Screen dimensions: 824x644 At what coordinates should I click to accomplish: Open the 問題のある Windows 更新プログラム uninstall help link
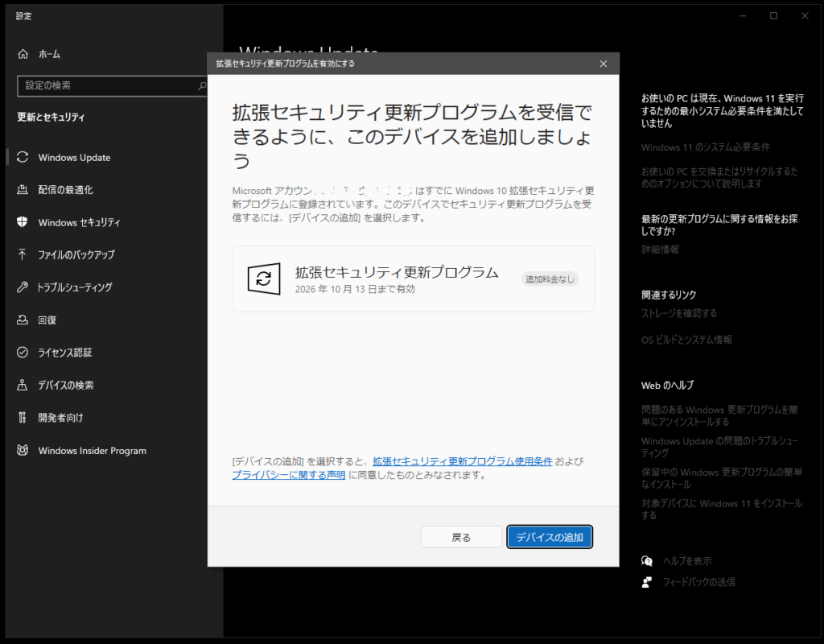[x=719, y=415]
